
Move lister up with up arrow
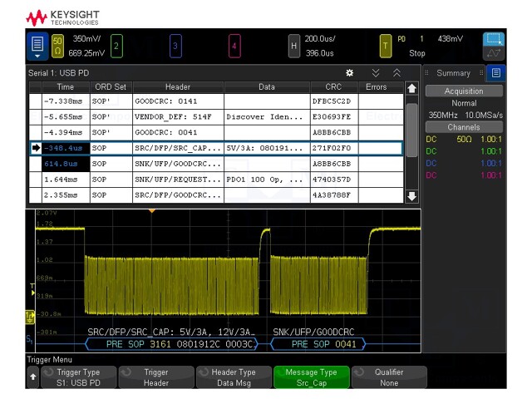click(x=412, y=88)
